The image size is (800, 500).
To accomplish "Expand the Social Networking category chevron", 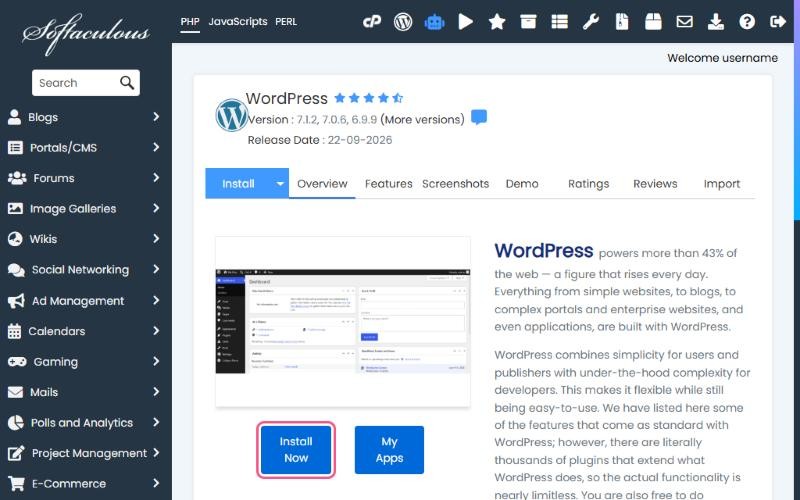I will 156,269.
